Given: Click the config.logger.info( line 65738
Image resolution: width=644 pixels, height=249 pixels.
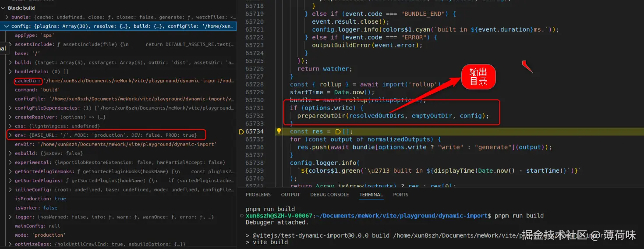Looking at the screenshot, I should [325, 163].
